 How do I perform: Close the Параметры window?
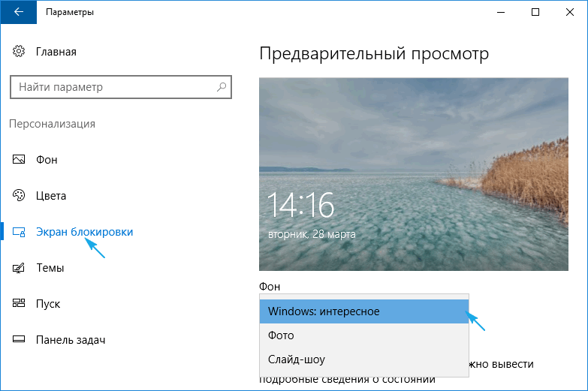[x=569, y=12]
